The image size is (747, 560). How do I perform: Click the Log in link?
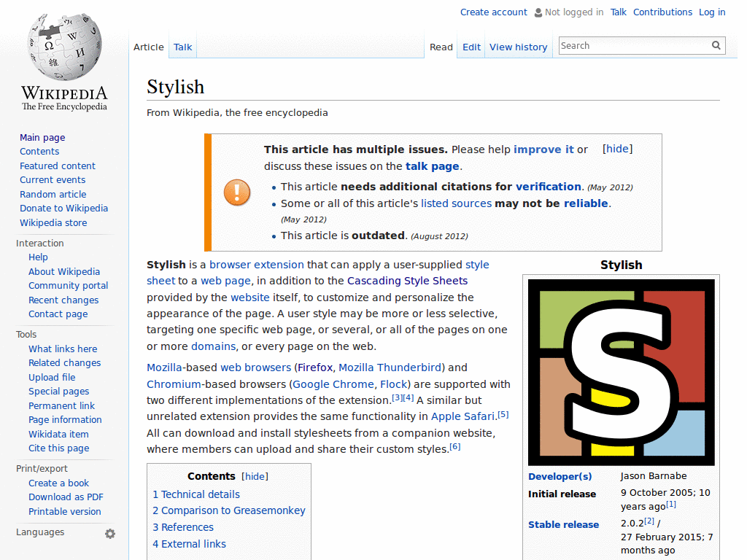712,12
